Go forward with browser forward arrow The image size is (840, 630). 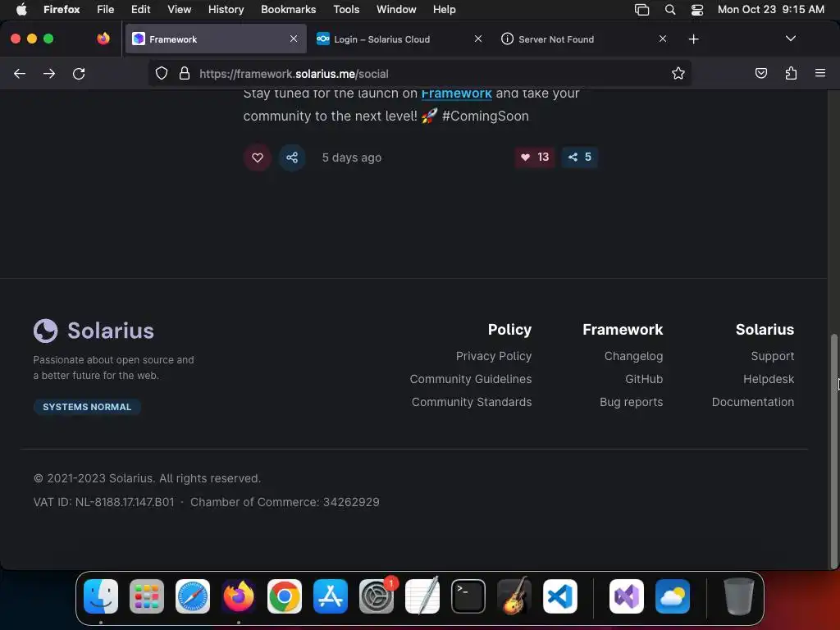click(49, 73)
